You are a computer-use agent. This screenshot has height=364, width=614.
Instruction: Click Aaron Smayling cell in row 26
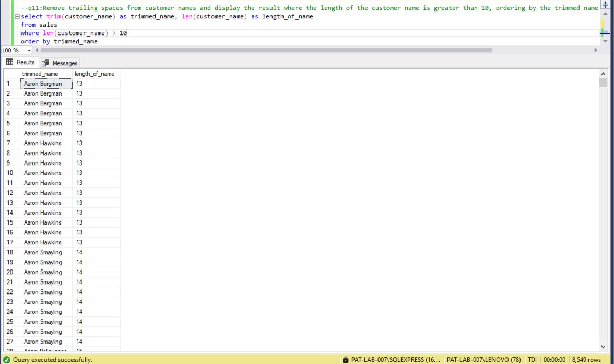coord(46,332)
